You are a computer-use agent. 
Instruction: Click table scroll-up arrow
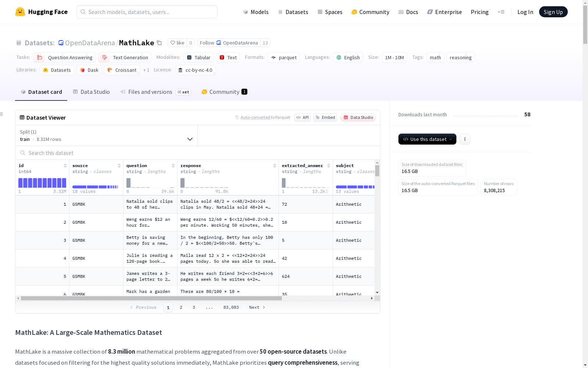pyautogui.click(x=377, y=162)
